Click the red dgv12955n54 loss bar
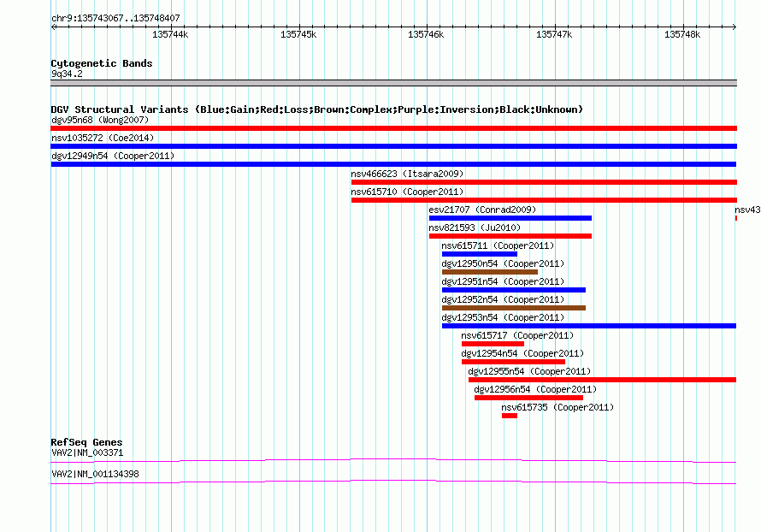Screen dimensions: 761x532 [x=602, y=380]
